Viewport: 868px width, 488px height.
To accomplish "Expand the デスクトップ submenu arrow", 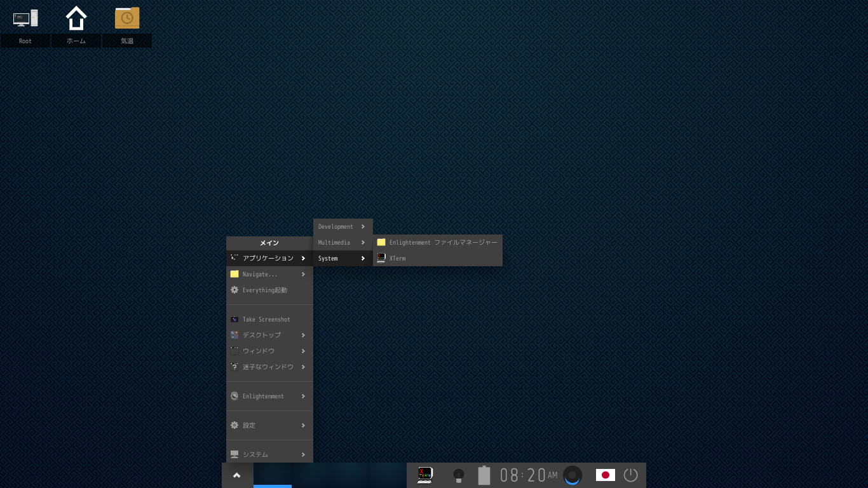I will point(304,335).
